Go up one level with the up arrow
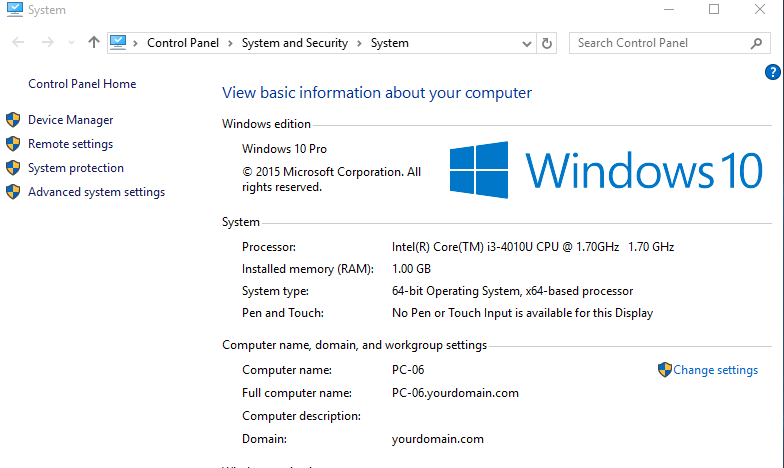 tap(94, 43)
